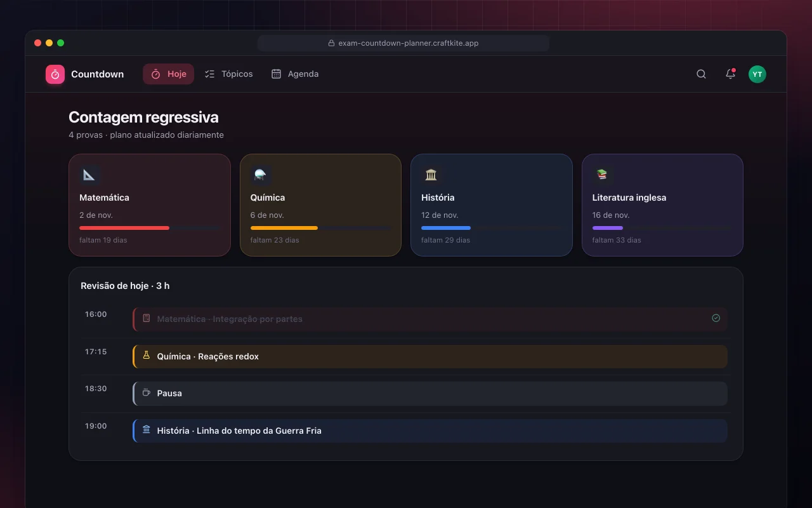
Task: Open the Agenda tab
Action: pos(294,74)
